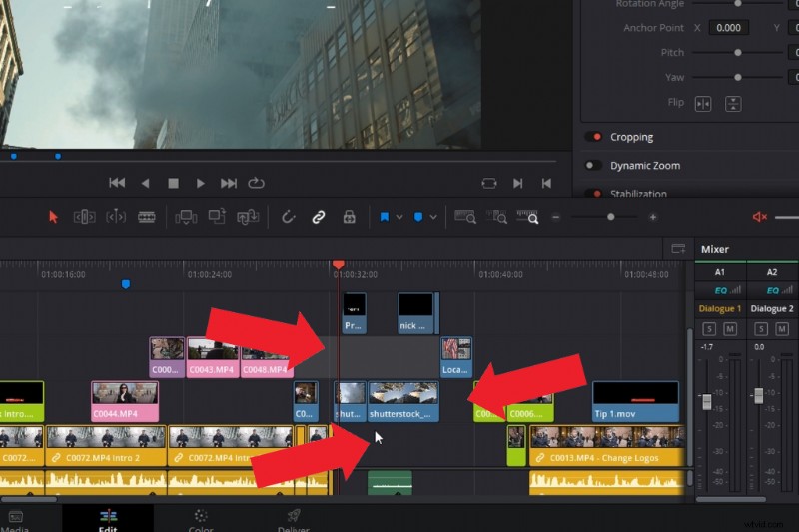The height and width of the screenshot is (532, 799).
Task: Click Flip vertical icon in inspector
Action: (x=733, y=104)
